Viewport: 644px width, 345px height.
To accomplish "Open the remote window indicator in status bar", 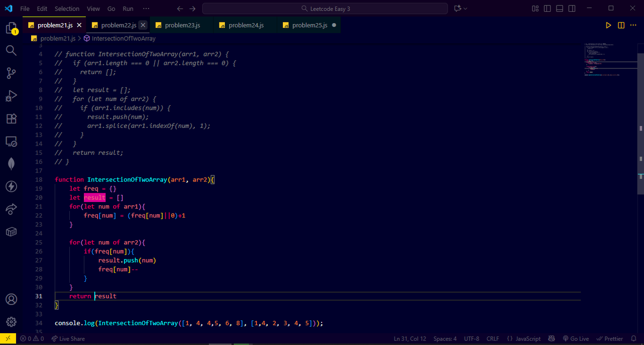I will [8, 339].
